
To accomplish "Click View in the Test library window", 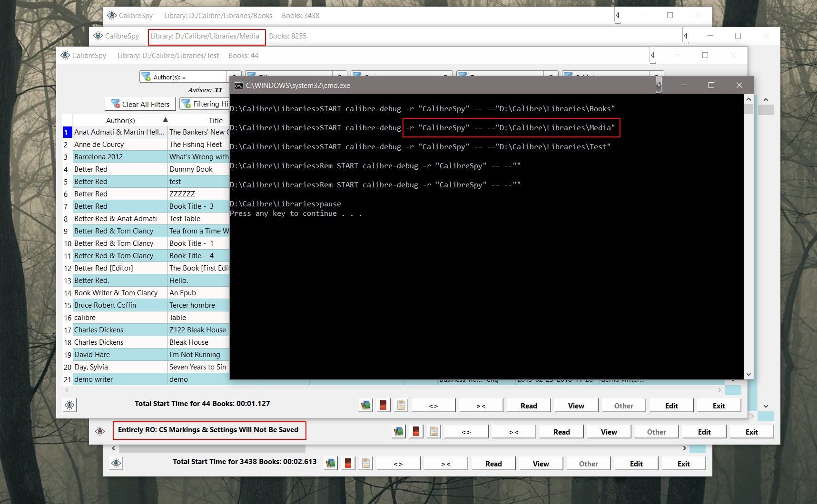I will tap(576, 406).
